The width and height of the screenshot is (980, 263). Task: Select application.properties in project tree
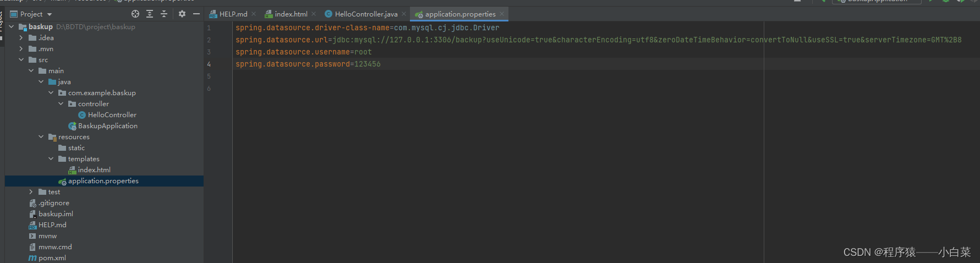103,180
